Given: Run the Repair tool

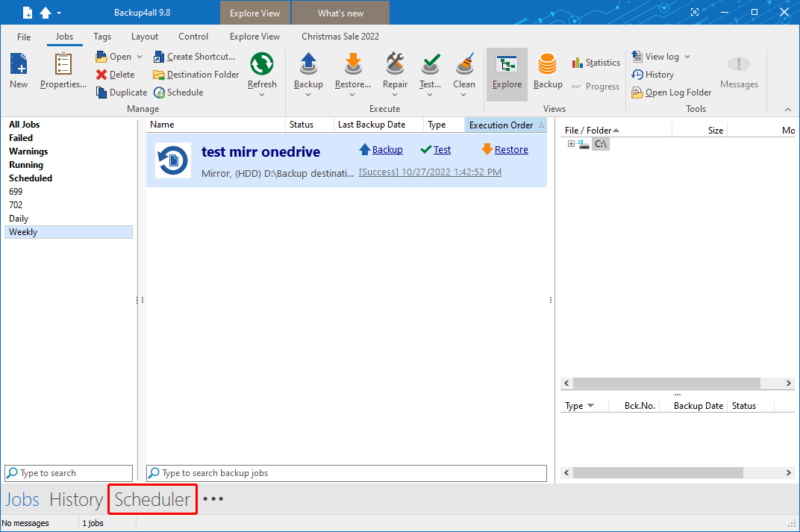Looking at the screenshot, I should (395, 71).
